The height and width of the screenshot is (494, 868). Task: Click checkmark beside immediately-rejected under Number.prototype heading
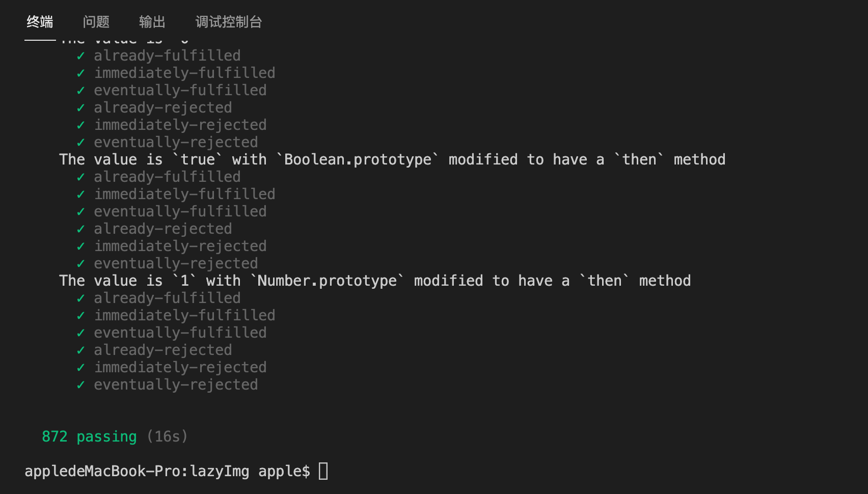tap(80, 368)
